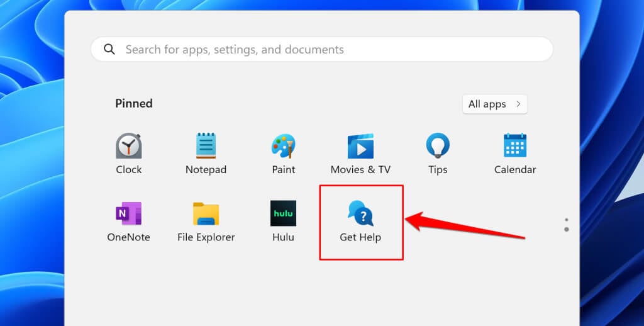The width and height of the screenshot is (644, 326).
Task: Click the magnifier search icon
Action: click(109, 49)
